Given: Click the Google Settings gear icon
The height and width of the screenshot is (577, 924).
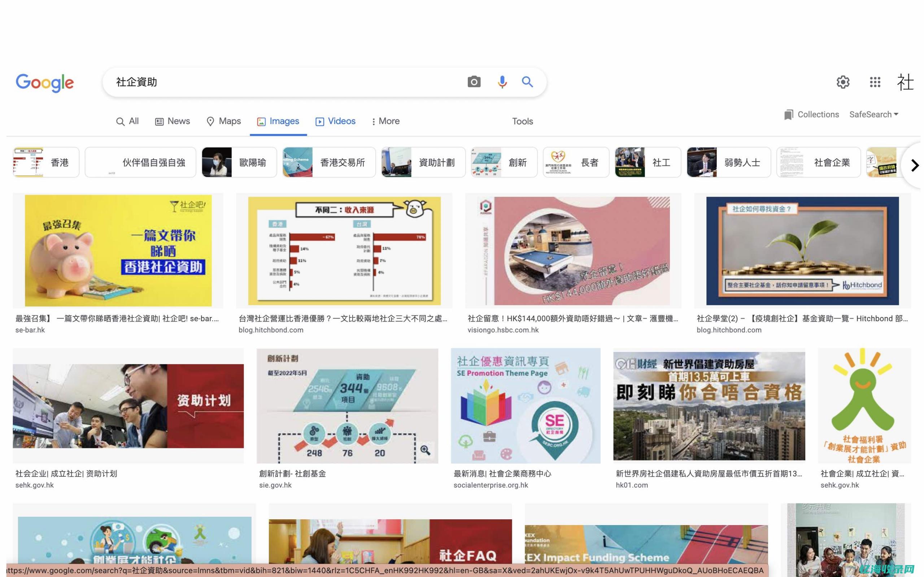Looking at the screenshot, I should pos(842,82).
